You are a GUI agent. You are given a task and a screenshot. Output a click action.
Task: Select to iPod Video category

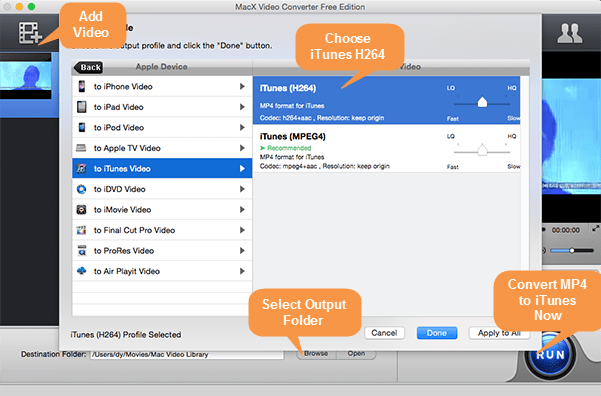click(x=162, y=127)
